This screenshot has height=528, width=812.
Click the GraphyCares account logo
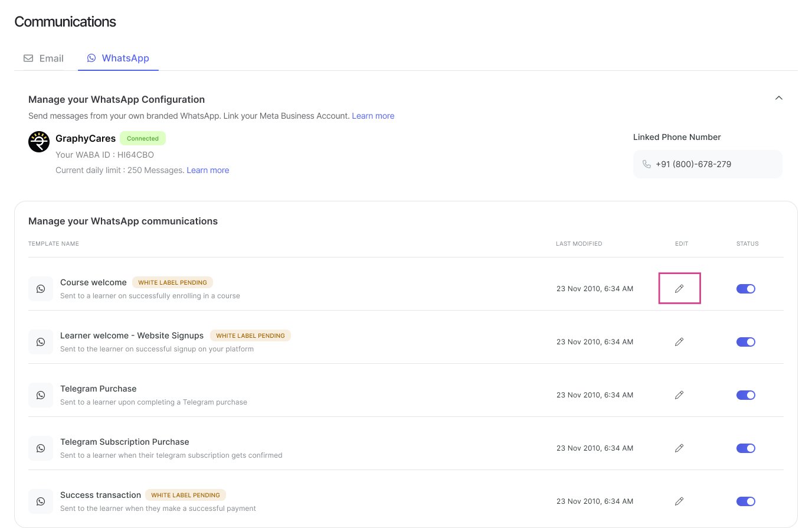pyautogui.click(x=39, y=142)
